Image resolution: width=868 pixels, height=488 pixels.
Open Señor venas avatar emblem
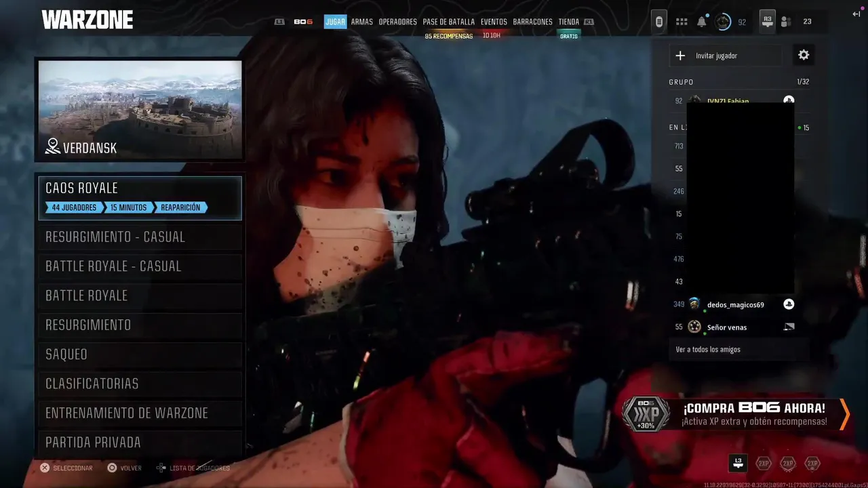point(694,327)
